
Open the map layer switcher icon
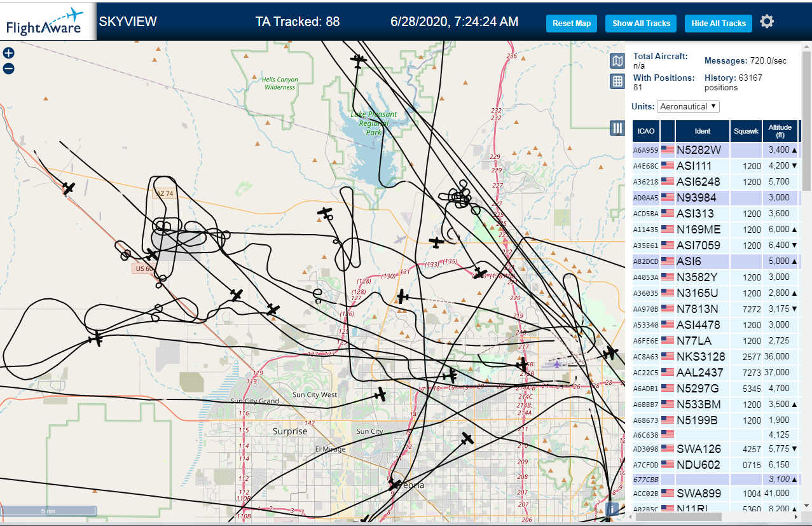click(x=617, y=61)
